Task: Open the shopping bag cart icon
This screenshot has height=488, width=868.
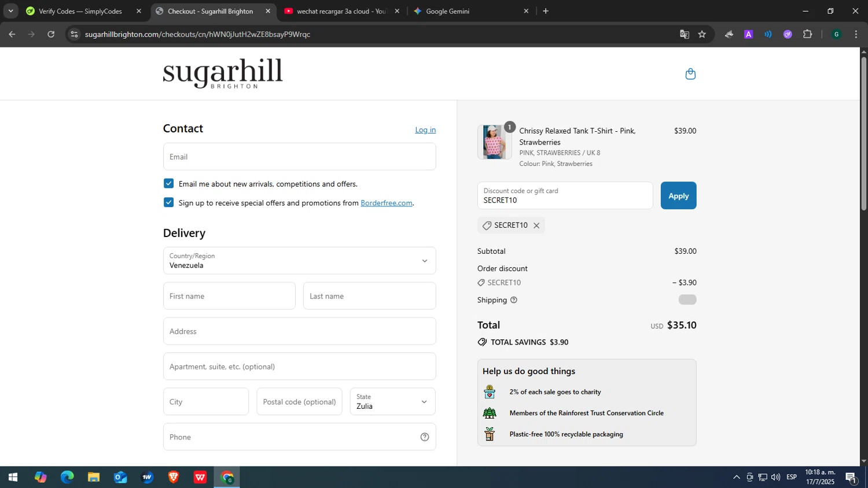Action: point(690,74)
